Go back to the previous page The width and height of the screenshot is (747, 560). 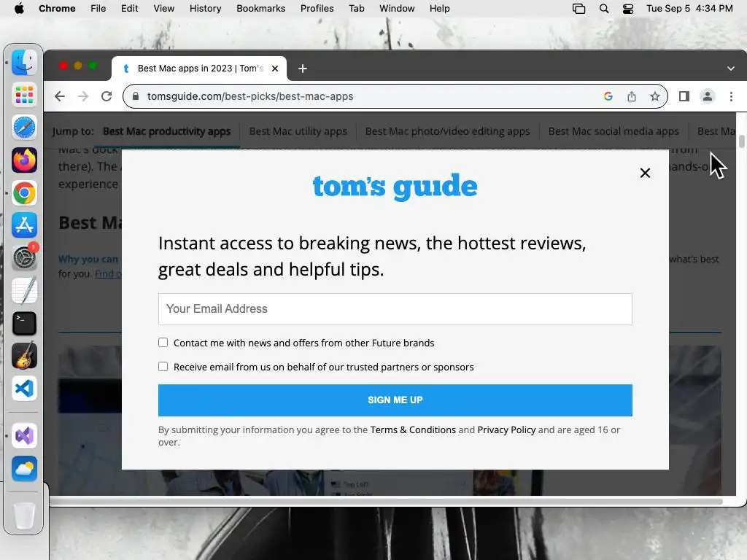coord(60,96)
